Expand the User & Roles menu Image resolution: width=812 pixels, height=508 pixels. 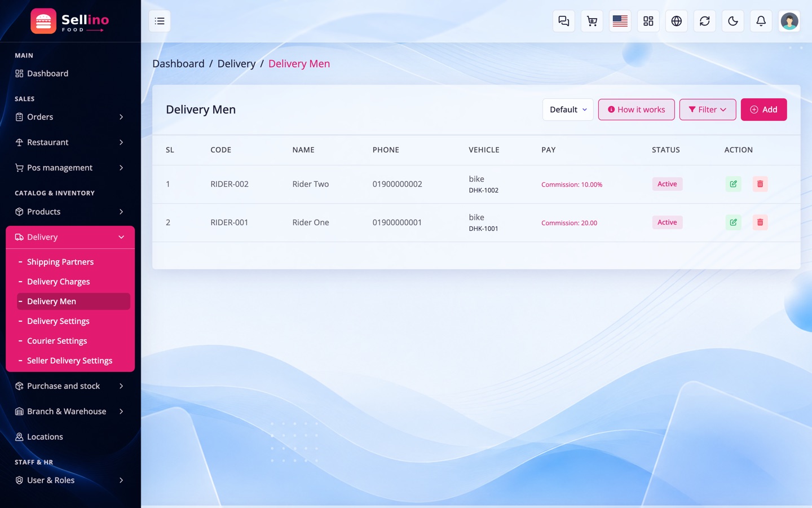pos(70,480)
